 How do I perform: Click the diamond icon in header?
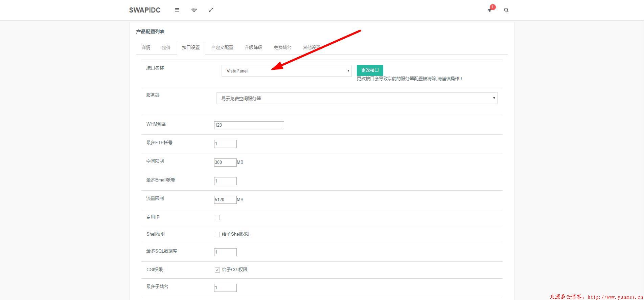pyautogui.click(x=194, y=10)
